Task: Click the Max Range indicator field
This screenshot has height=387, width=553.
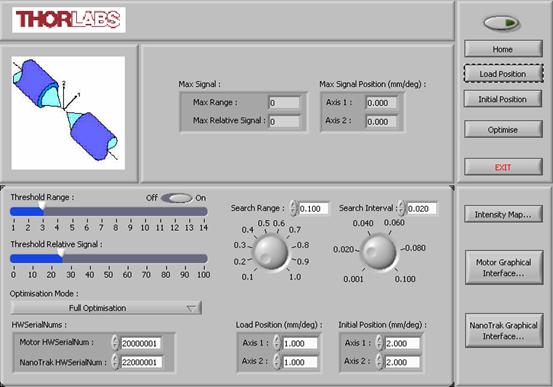Action: click(284, 103)
